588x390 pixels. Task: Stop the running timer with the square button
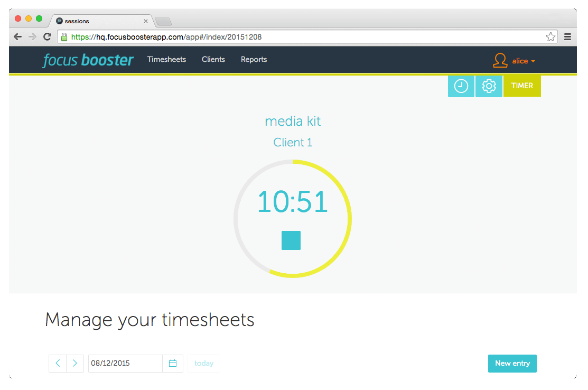(291, 240)
